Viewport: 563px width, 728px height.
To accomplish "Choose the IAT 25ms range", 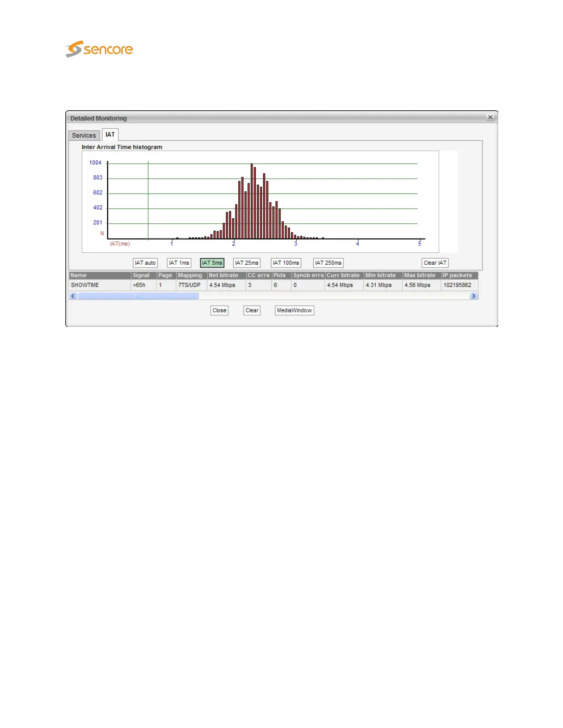I will pyautogui.click(x=247, y=263).
